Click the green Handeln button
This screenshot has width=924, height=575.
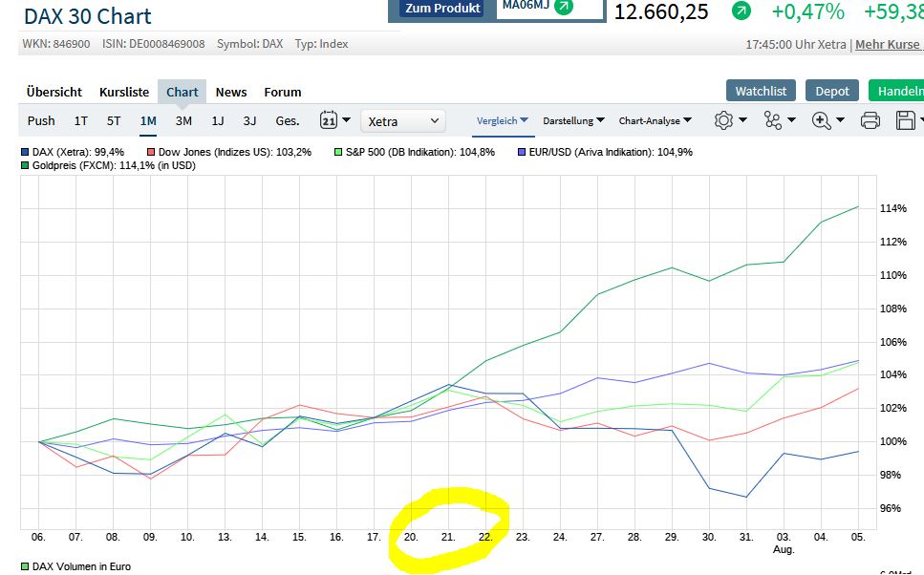[897, 91]
